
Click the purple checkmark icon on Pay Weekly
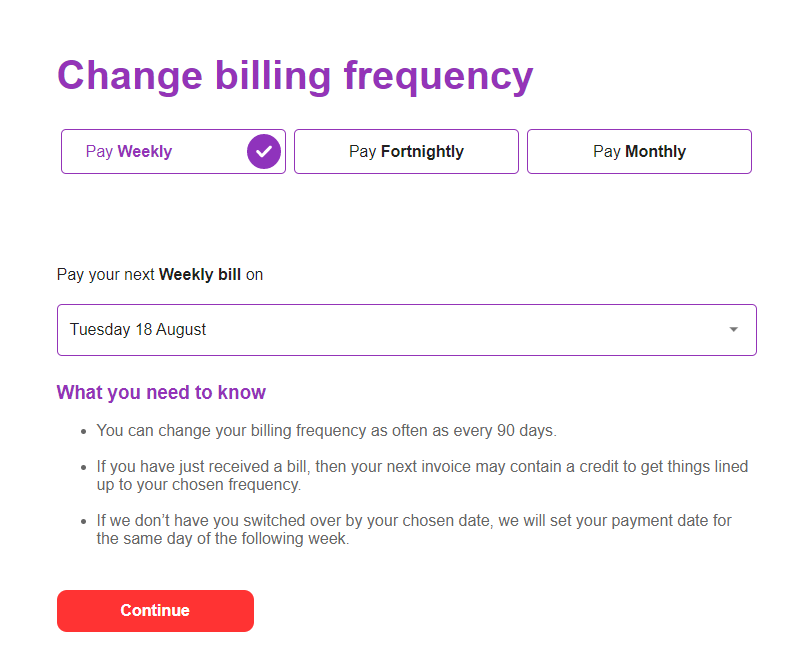(x=263, y=151)
